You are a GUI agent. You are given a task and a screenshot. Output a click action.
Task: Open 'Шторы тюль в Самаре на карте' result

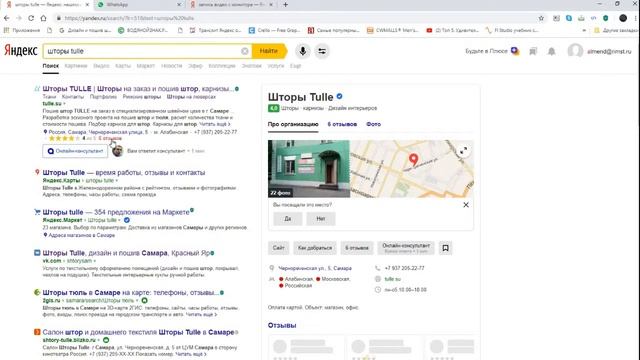(x=131, y=293)
